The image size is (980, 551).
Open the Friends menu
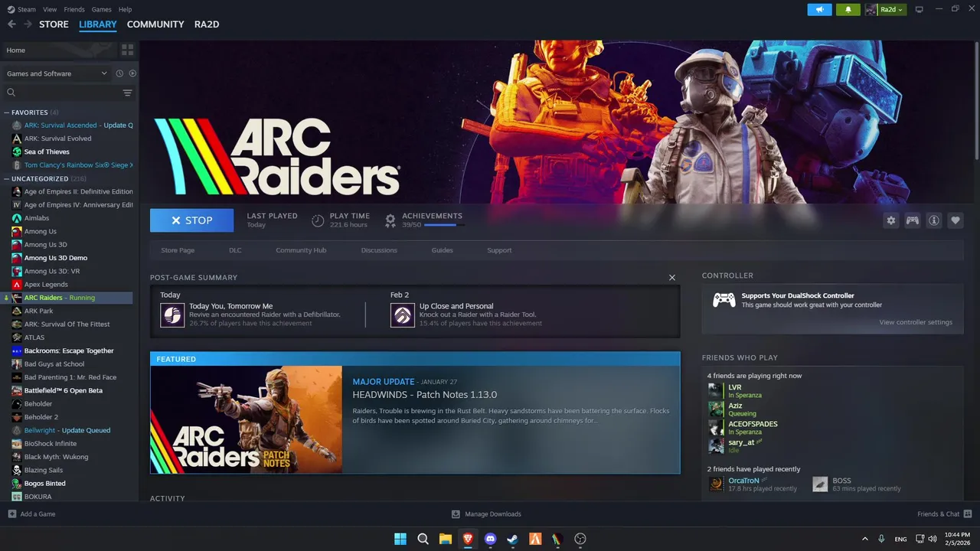tap(74, 9)
